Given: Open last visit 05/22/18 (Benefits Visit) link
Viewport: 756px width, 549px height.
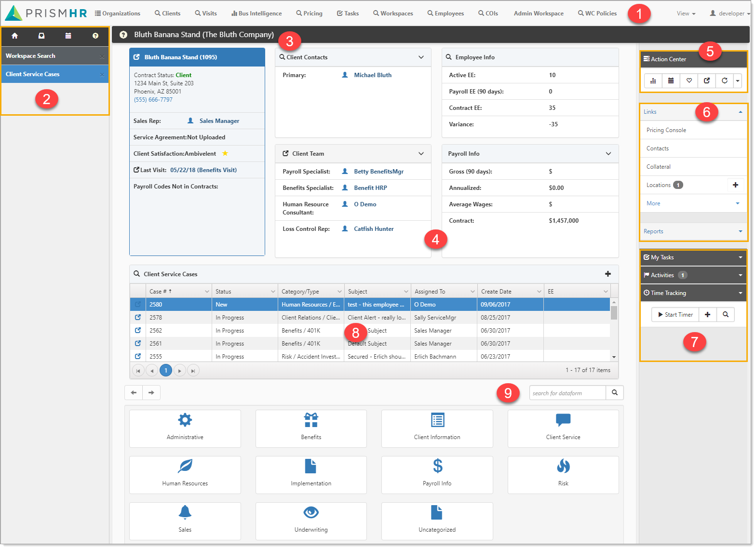Looking at the screenshot, I should [203, 170].
